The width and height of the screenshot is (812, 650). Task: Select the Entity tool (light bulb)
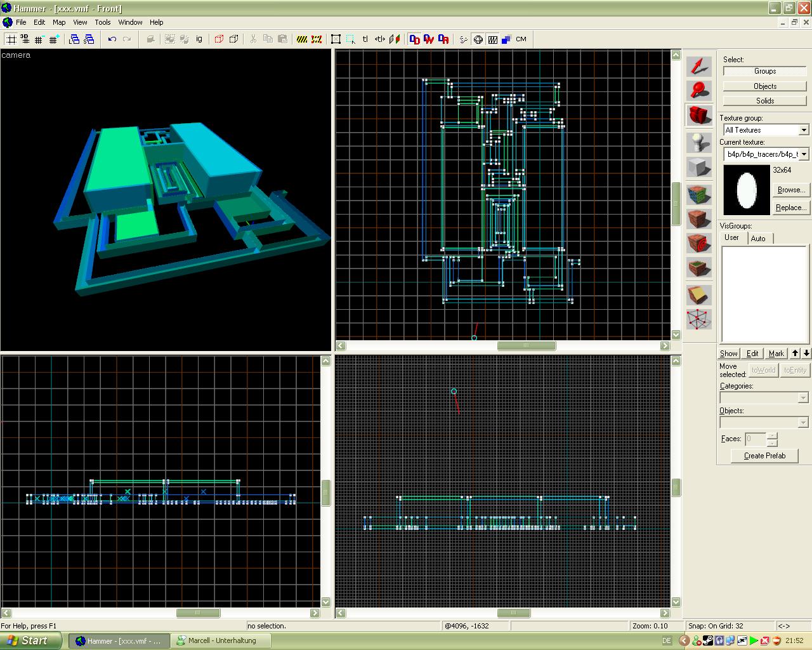click(699, 143)
